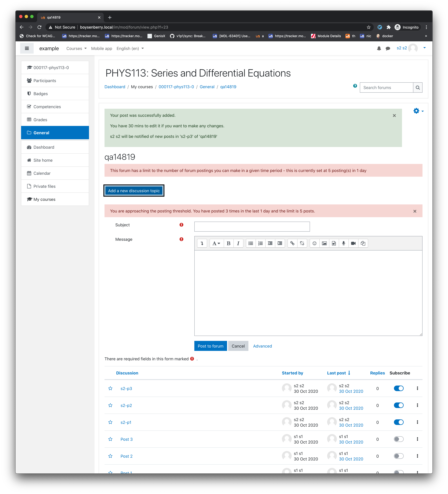Open the s2-p3 discussion link
The height and width of the screenshot is (494, 448).
[x=126, y=388]
